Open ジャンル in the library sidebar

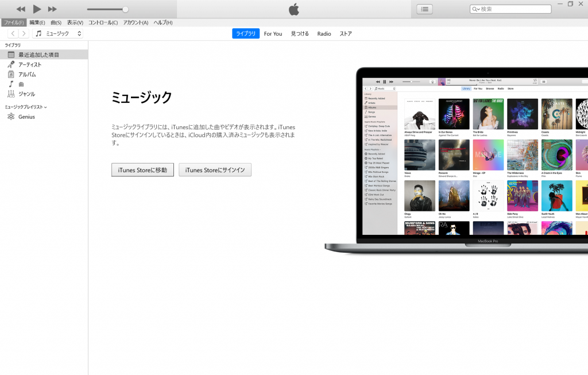click(26, 94)
